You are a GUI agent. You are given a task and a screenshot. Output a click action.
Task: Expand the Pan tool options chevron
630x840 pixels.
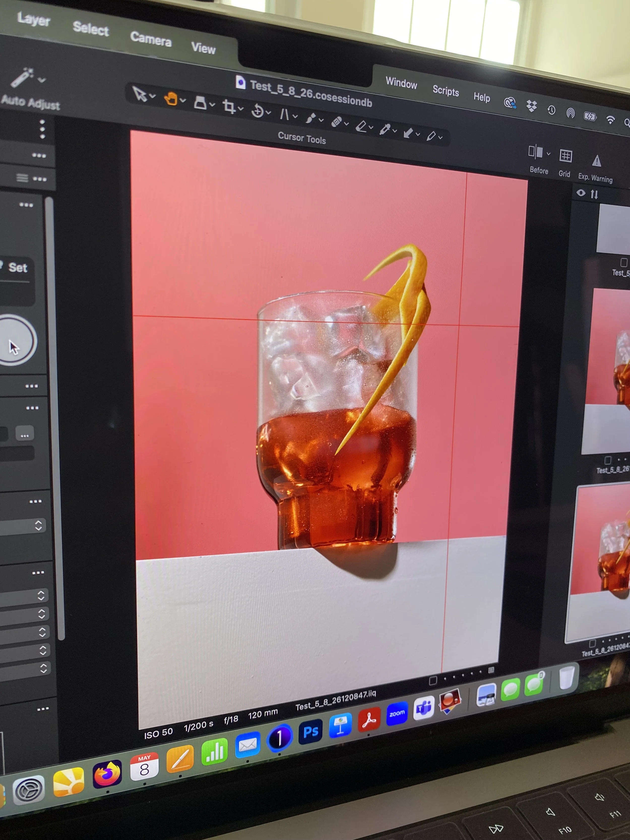(183, 100)
